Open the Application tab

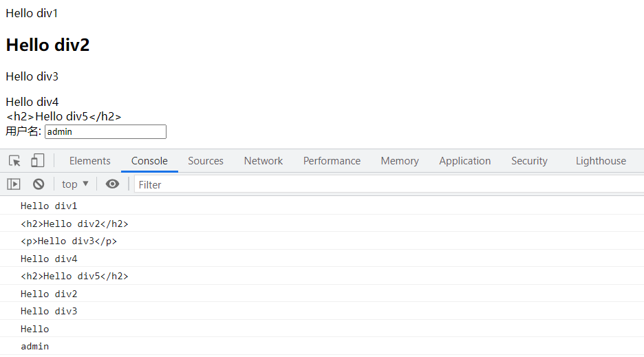465,161
